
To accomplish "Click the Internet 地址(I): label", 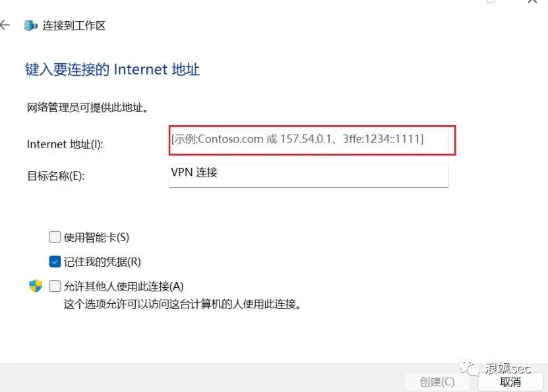I will tap(65, 144).
